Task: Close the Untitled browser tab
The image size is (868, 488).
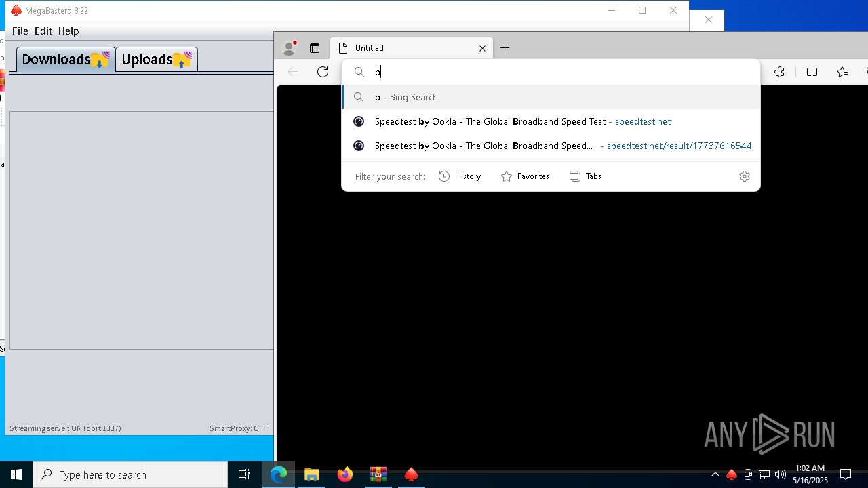Action: tap(482, 48)
